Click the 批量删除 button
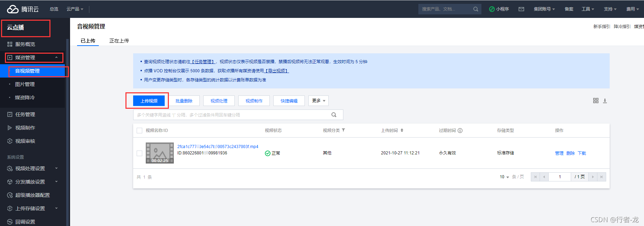Viewport: 644px width, 226px height. click(x=184, y=101)
